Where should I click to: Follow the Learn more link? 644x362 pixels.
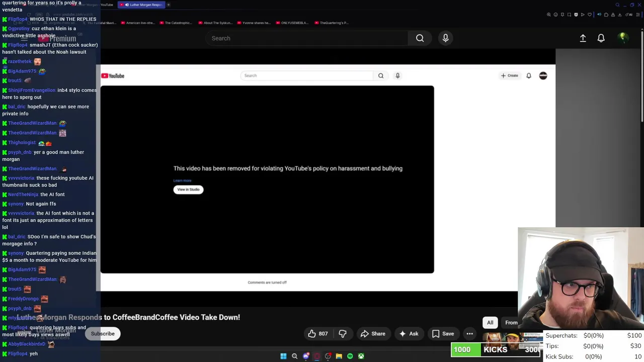pyautogui.click(x=182, y=180)
